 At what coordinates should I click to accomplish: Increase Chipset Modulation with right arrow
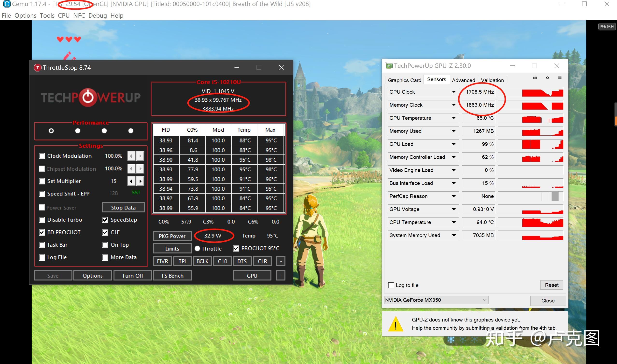[140, 168]
